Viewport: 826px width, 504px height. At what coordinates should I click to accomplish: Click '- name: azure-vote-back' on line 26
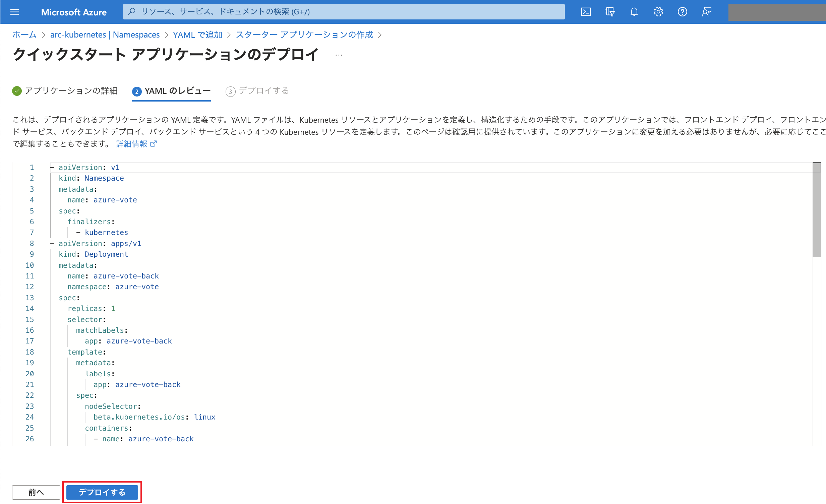pos(143,439)
